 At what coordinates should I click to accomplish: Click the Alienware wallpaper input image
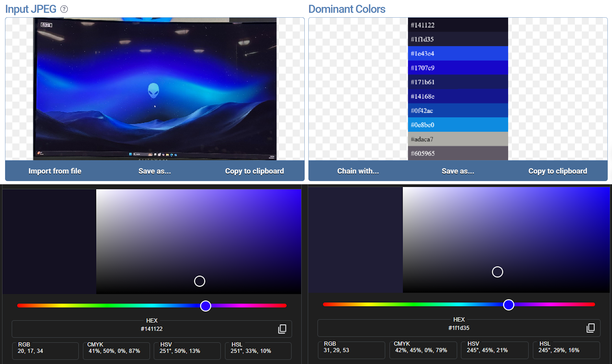point(155,89)
